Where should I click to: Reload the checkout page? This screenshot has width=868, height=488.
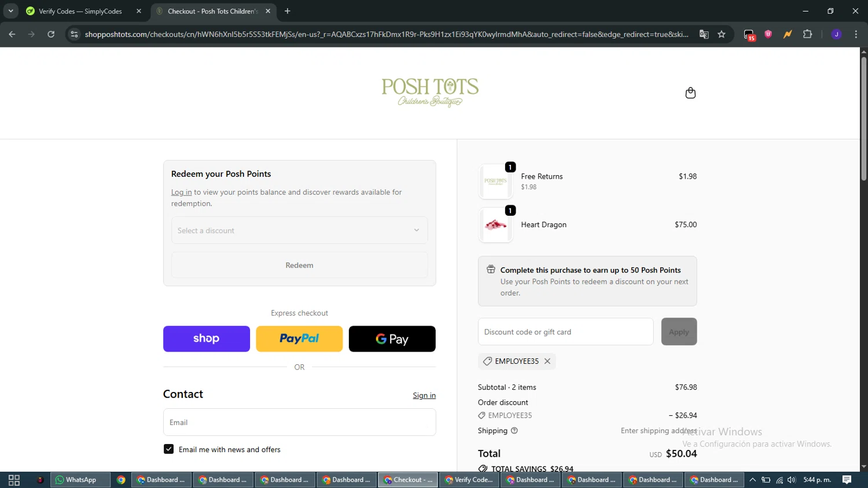(x=51, y=34)
